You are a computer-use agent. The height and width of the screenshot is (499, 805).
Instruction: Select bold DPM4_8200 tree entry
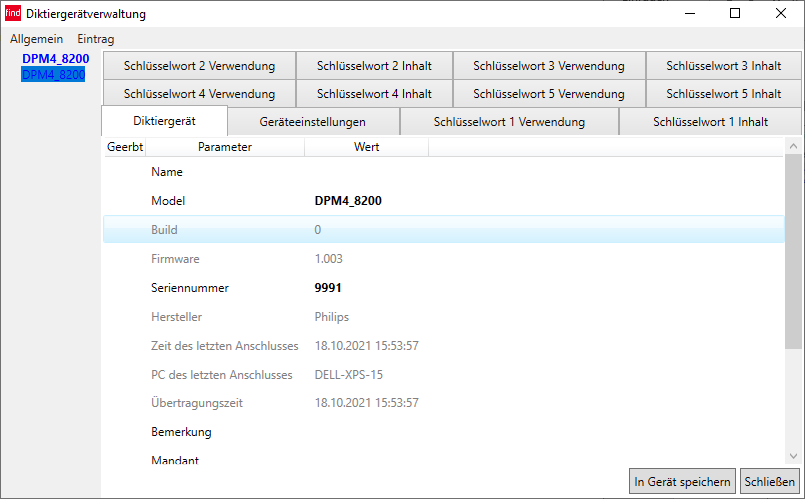[x=55, y=59]
